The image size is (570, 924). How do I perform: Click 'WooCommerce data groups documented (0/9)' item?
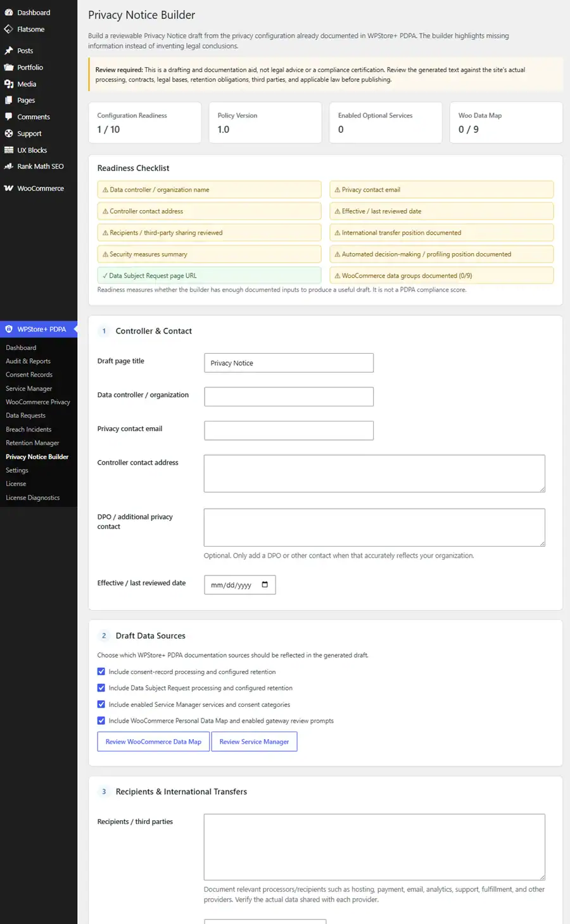coord(441,275)
